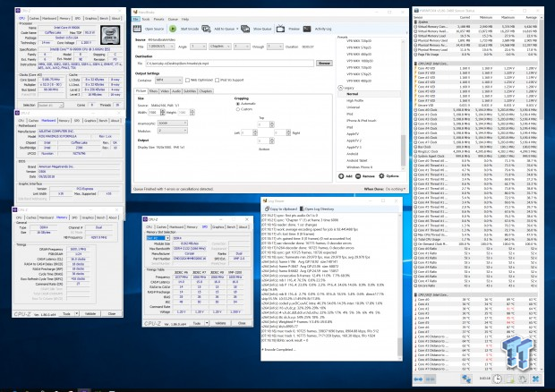Click HWiNFO log file icon in bottom toolbar
555x392 pixels.
coord(510,379)
